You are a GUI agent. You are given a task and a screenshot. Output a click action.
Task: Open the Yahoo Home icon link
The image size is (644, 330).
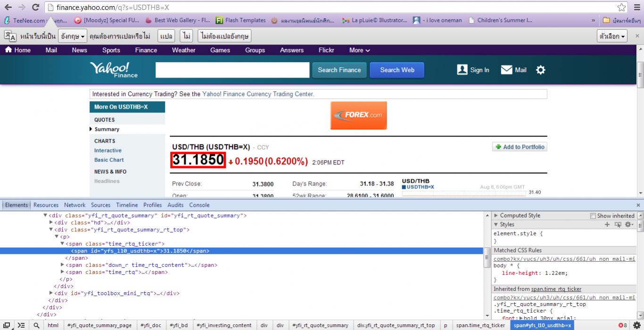point(8,50)
